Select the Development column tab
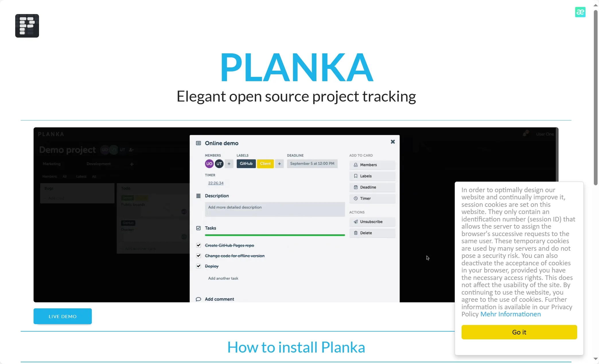599x364 pixels. coord(98,164)
